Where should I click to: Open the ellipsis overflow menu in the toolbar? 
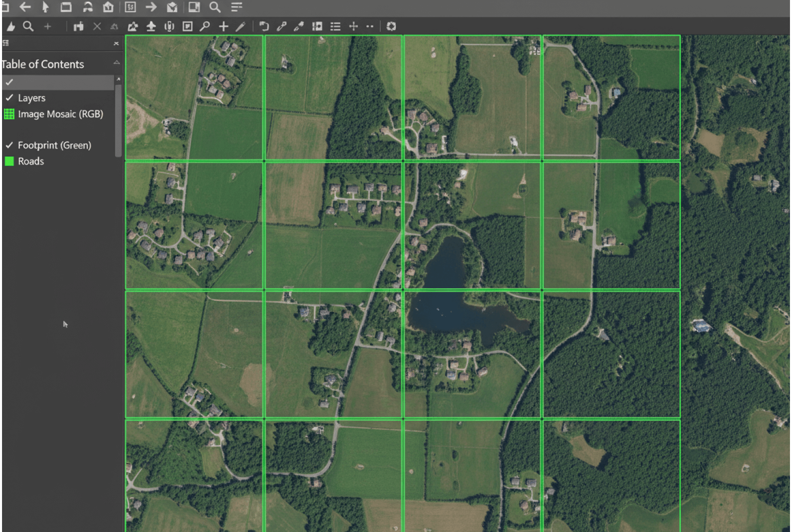point(370,26)
